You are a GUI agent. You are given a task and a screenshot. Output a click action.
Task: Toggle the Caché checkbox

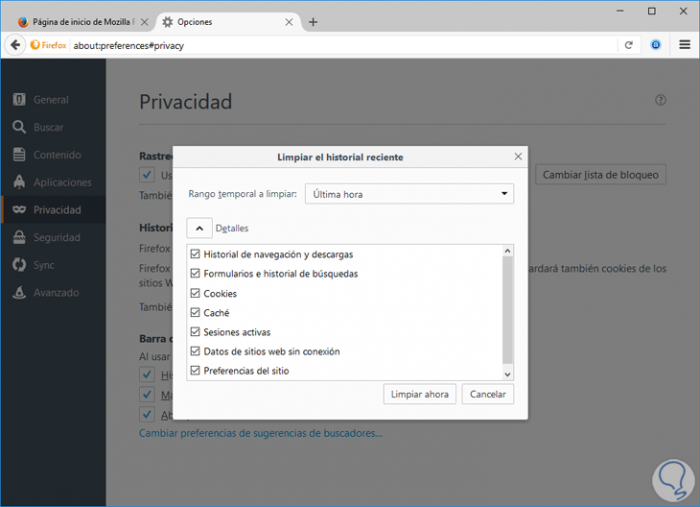point(195,312)
